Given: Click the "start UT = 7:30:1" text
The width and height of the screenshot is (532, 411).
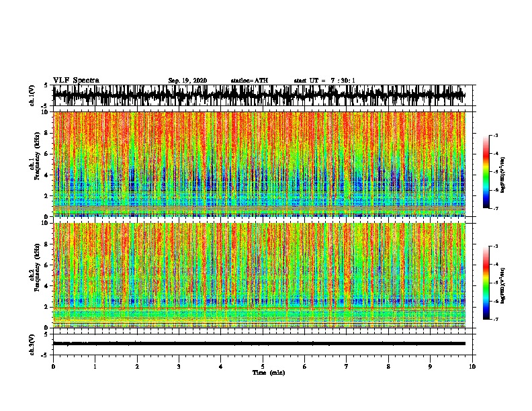Looking at the screenshot, I should [324, 81].
